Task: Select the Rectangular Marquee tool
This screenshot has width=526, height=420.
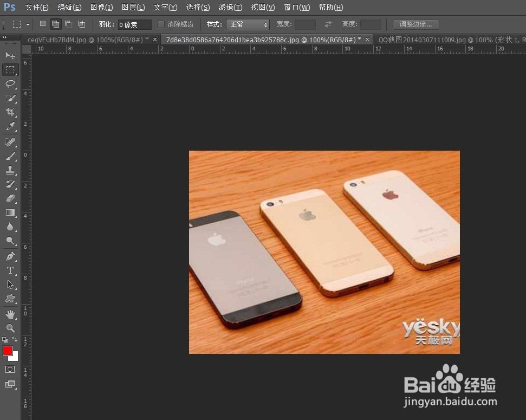Action: pos(10,69)
